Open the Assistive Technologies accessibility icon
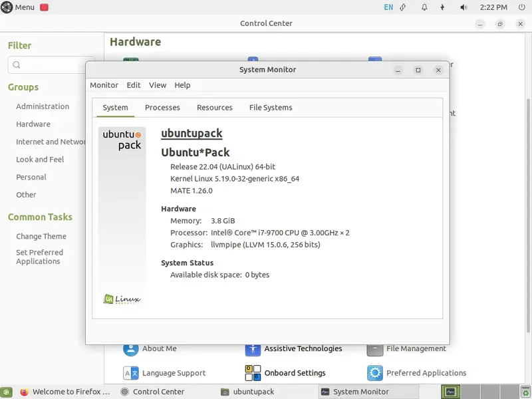Screen dimensions: 532x399 [253, 350]
